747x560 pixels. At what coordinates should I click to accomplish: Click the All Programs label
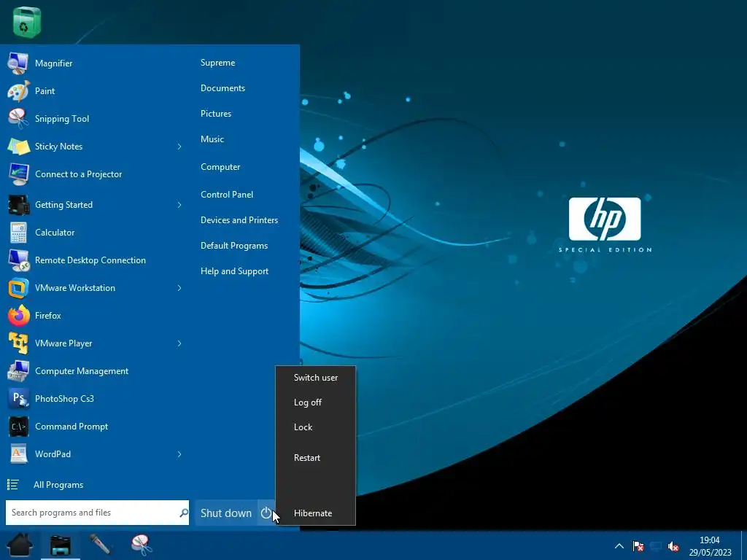coord(58,485)
